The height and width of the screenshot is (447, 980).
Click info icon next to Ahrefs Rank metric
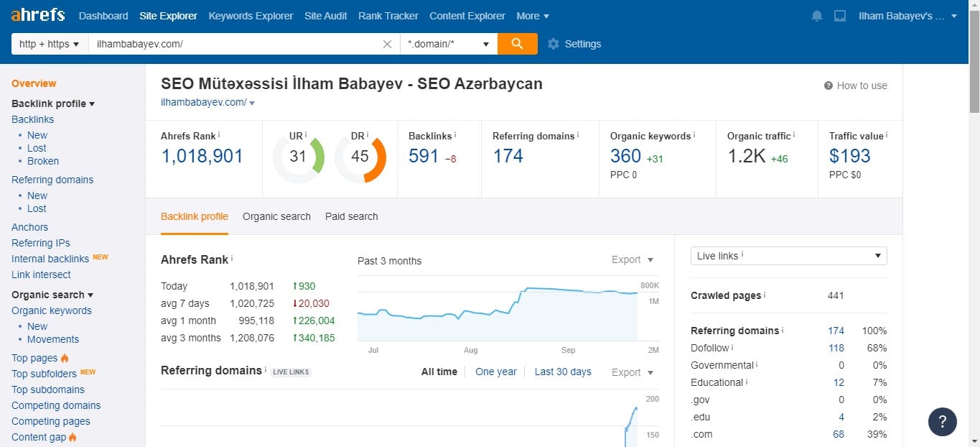tap(219, 134)
